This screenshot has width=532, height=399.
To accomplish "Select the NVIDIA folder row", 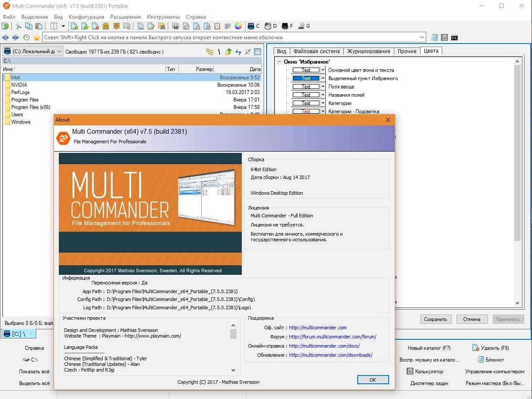I will 132,85.
